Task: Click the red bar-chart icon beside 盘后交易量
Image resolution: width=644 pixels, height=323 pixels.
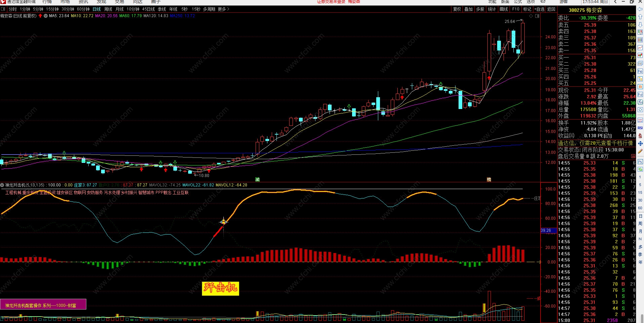Action: coord(633,156)
